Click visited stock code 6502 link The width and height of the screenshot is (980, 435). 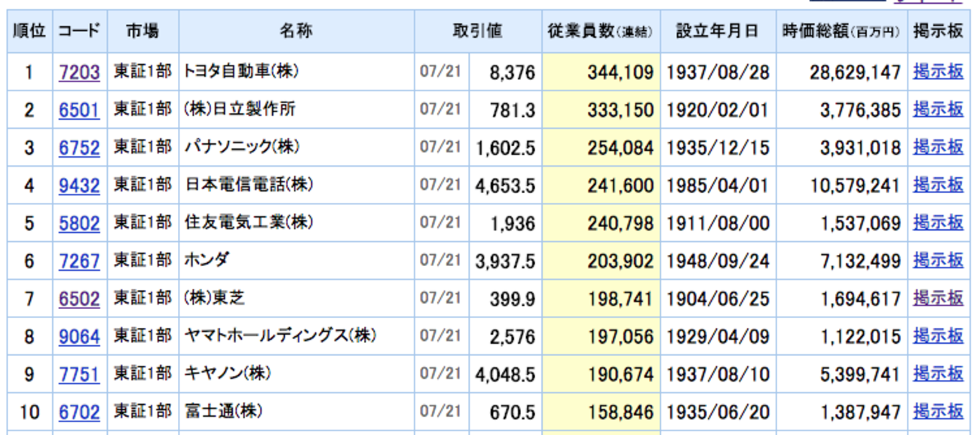tap(79, 299)
